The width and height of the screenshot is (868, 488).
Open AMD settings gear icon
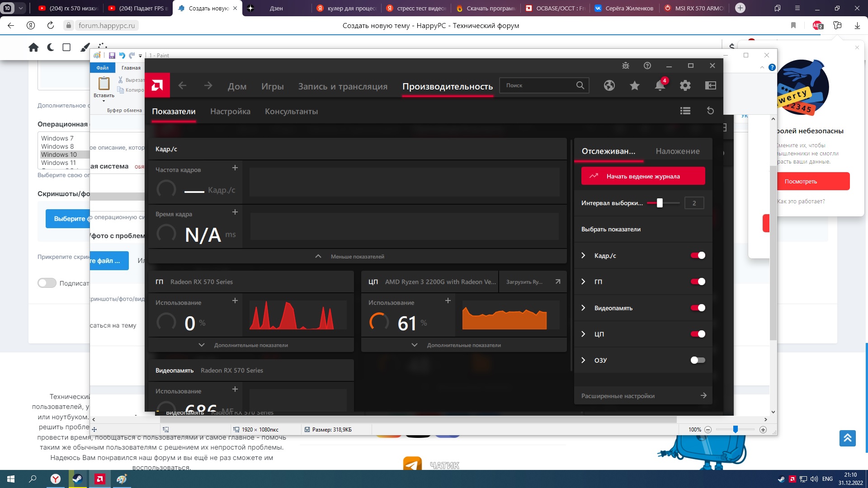click(x=685, y=85)
